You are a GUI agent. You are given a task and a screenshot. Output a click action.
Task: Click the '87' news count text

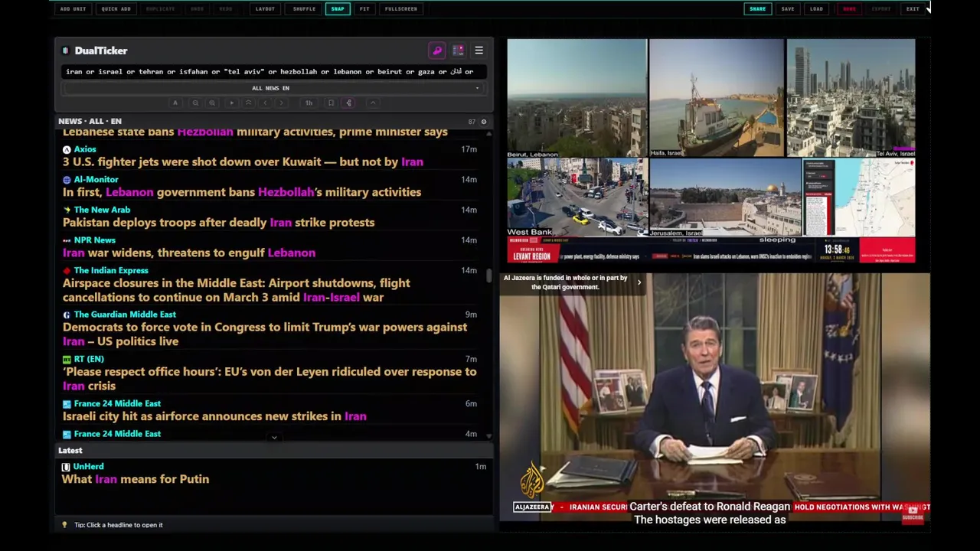point(472,122)
